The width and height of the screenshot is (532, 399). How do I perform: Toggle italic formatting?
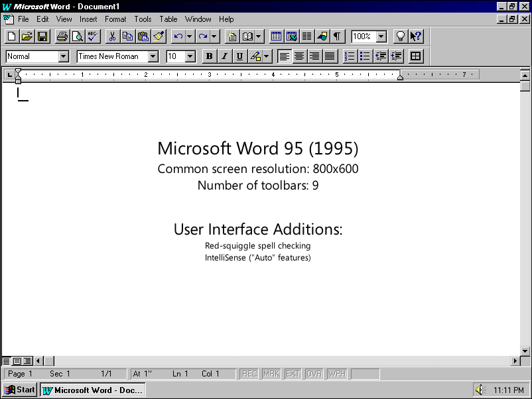point(224,56)
